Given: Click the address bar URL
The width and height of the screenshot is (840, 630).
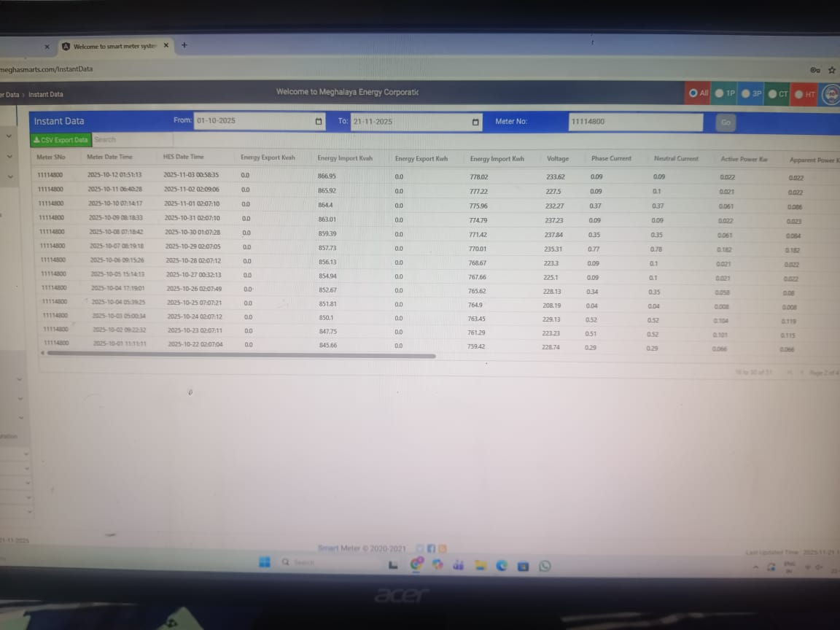Looking at the screenshot, I should pos(47,69).
